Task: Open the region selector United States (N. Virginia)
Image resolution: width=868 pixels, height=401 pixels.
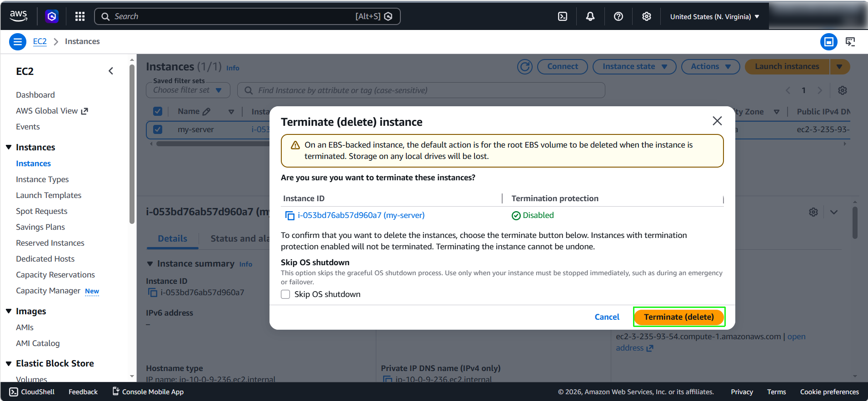Action: tap(714, 16)
